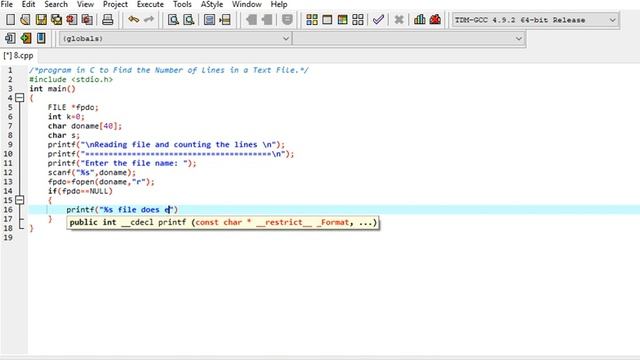Click the if(fpdo==NULL) line
Screen dimensions: 640x360
coord(80,191)
